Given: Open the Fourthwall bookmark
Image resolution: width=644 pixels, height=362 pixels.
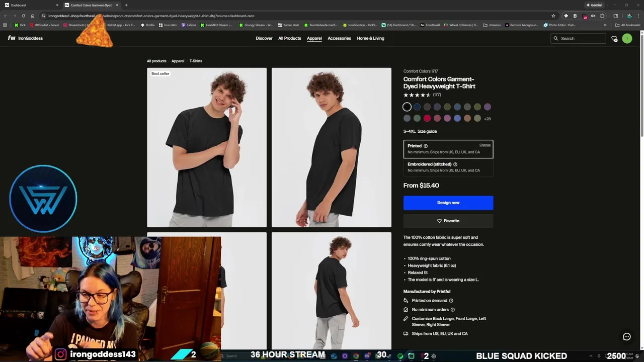Looking at the screenshot, I should [430, 25].
